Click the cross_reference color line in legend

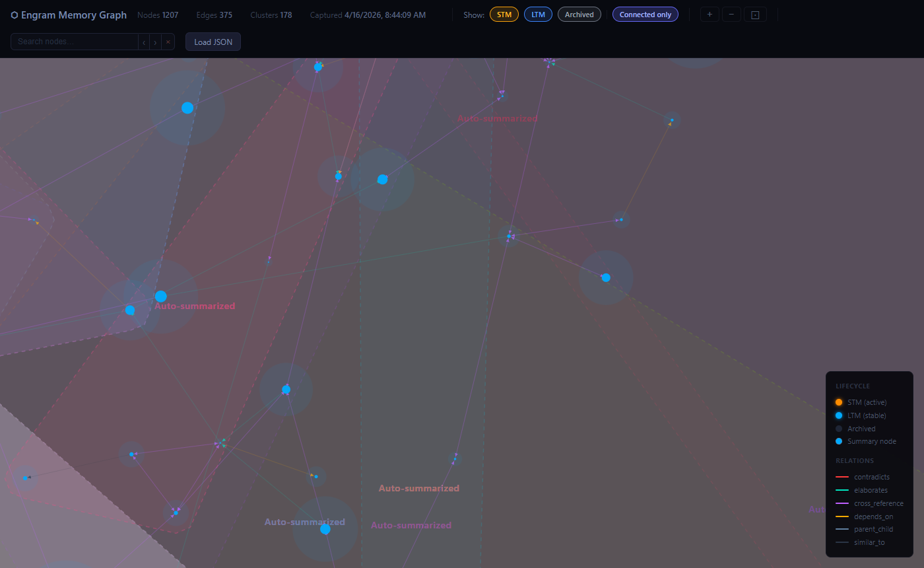click(x=842, y=503)
